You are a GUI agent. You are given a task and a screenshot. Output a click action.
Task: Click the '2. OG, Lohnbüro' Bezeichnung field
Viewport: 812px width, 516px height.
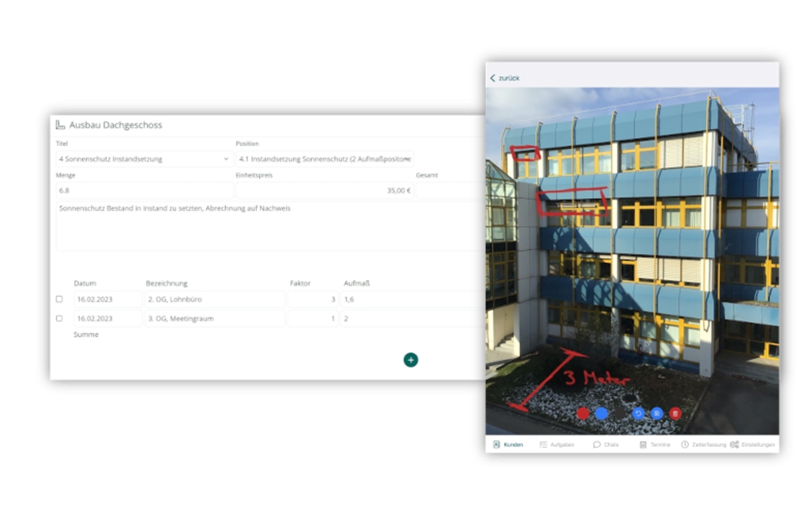pyautogui.click(x=214, y=299)
